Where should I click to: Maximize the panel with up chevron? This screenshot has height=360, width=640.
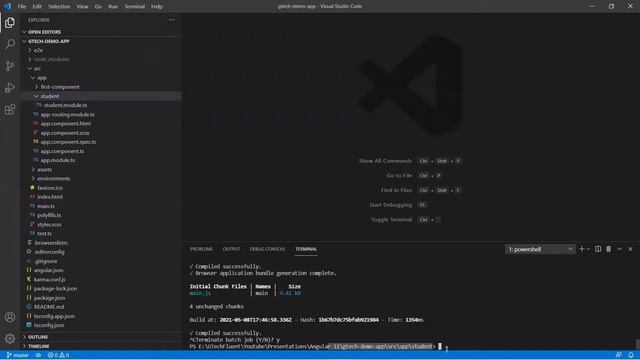coord(620,249)
